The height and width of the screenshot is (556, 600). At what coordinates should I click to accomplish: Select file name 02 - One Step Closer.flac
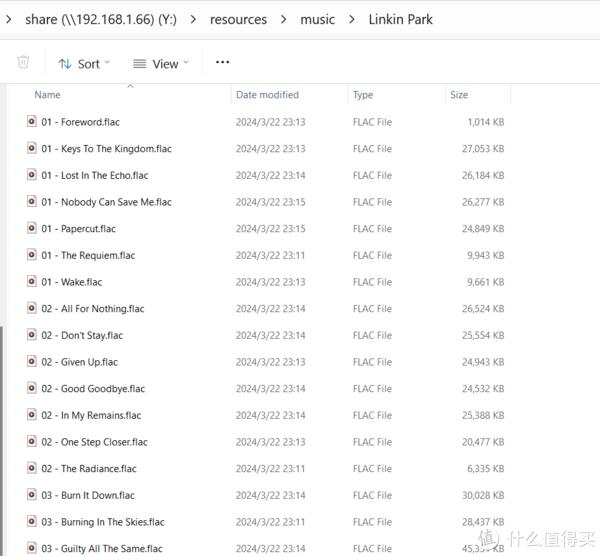[94, 442]
